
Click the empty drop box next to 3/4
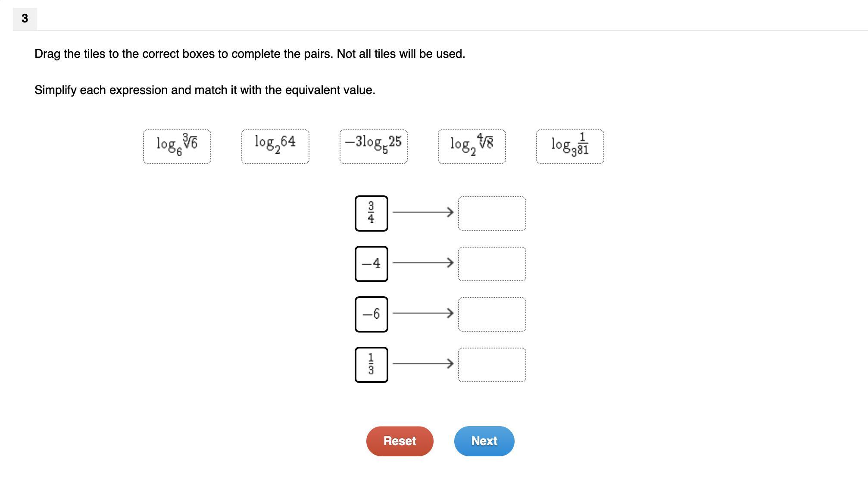[x=492, y=213]
